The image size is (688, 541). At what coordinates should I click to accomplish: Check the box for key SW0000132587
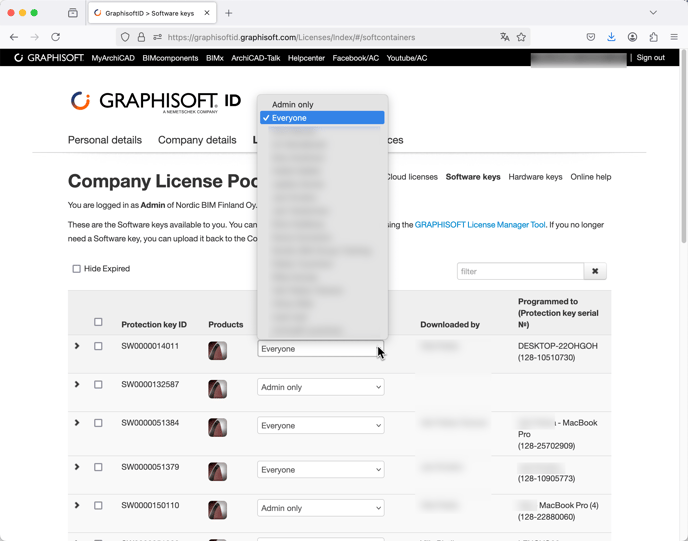(98, 384)
